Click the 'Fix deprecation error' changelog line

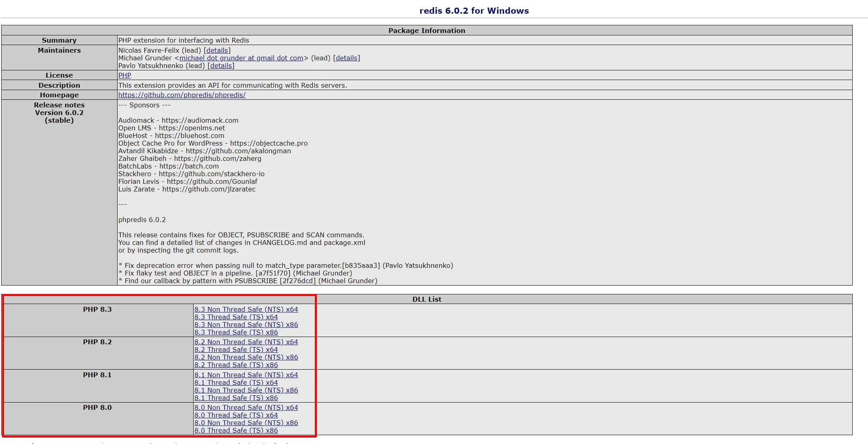[x=286, y=265]
